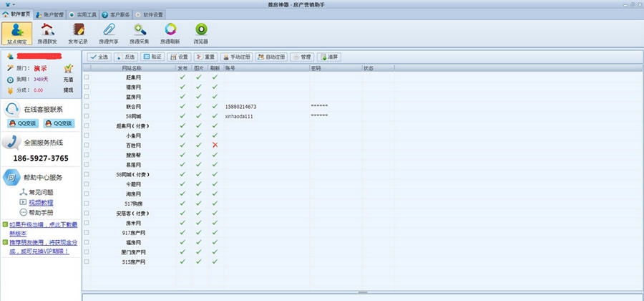Image resolution: width=644 pixels, height=301 pixels.
Task: Switch to the 软件设置 tab
Action: pos(149,15)
